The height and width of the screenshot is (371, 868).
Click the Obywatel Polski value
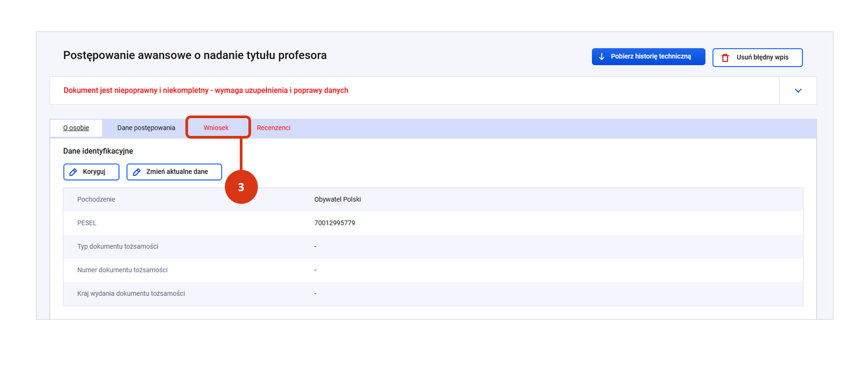click(x=338, y=199)
